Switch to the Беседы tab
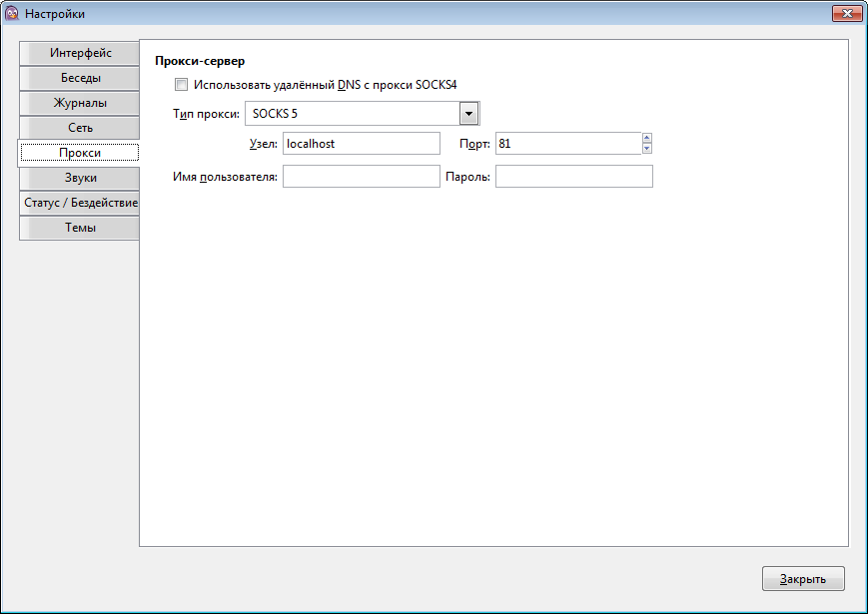868x614 pixels. 80,78
